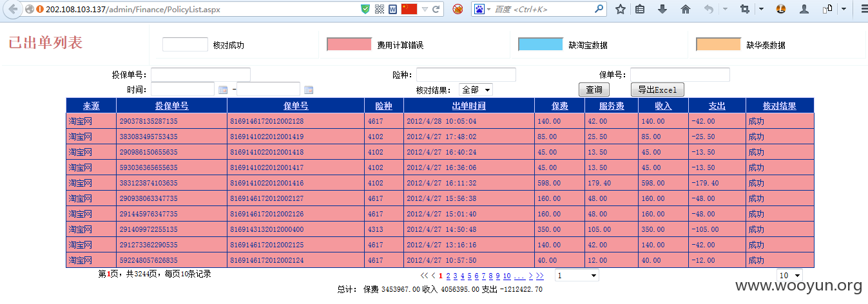
Task: Expand the dropdown beside the crop tool
Action: 761,9
